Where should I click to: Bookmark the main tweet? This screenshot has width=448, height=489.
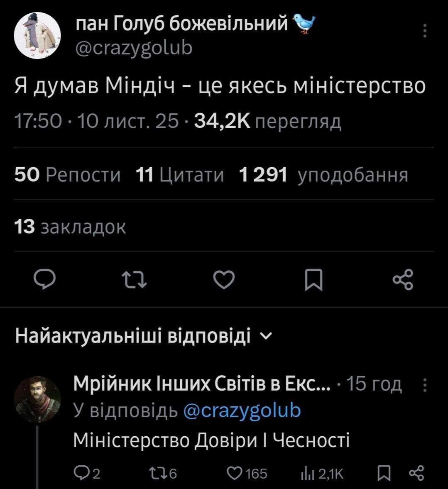coord(313,280)
